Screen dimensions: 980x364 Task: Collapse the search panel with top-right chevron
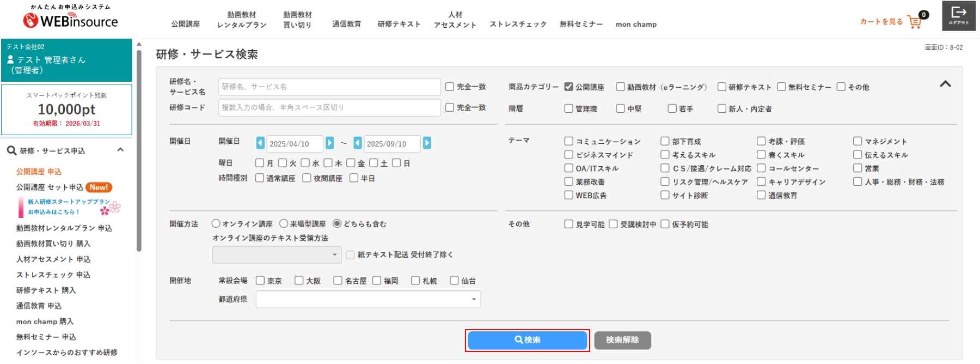[945, 84]
